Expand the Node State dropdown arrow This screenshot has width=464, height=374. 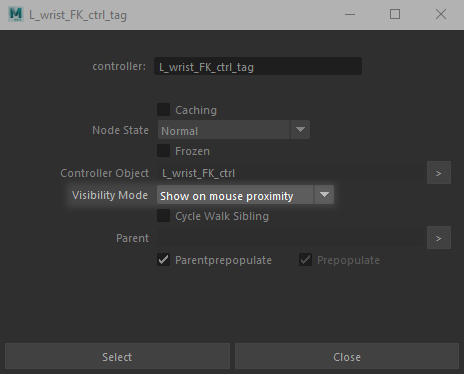click(x=300, y=130)
